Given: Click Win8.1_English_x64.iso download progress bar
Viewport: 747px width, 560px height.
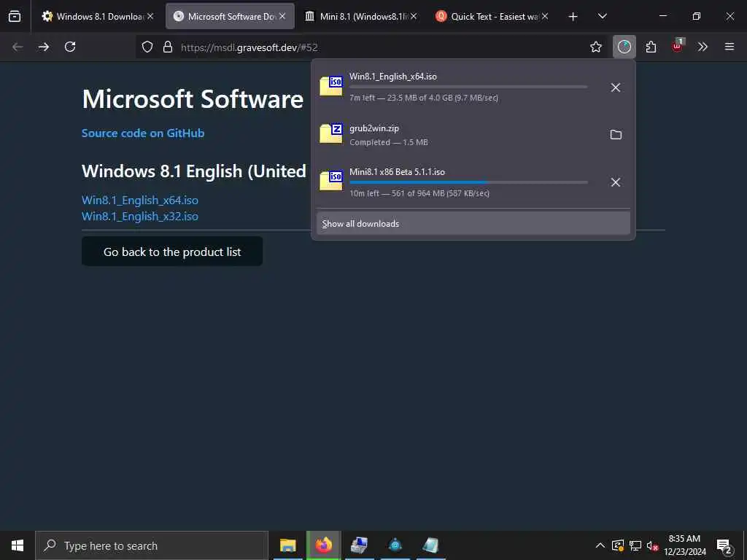Looking at the screenshot, I should coord(468,87).
